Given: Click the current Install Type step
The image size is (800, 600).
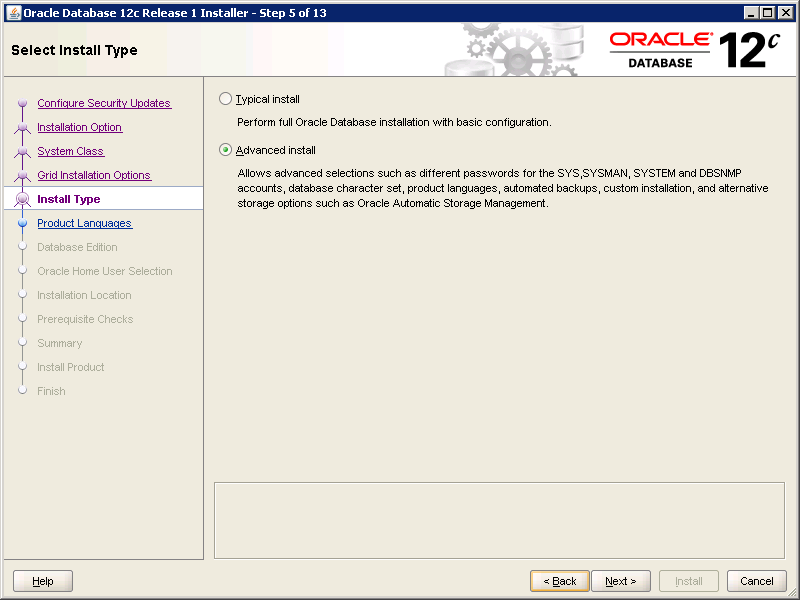Looking at the screenshot, I should 68,199.
